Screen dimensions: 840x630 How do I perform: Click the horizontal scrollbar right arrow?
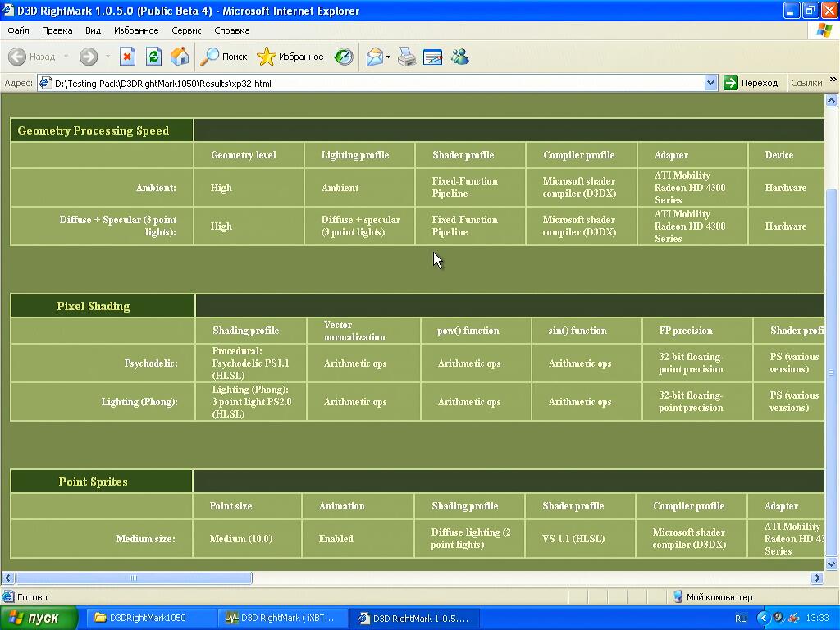[x=817, y=577]
